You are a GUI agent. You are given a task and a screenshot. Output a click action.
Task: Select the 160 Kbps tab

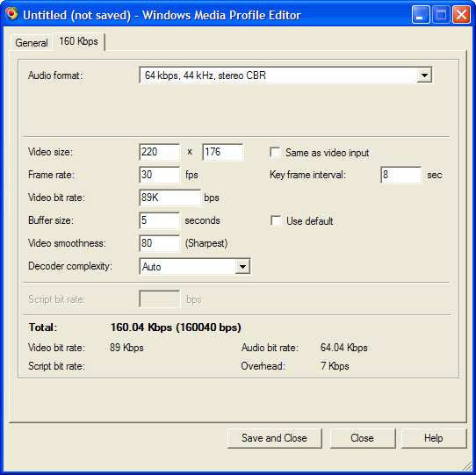79,41
